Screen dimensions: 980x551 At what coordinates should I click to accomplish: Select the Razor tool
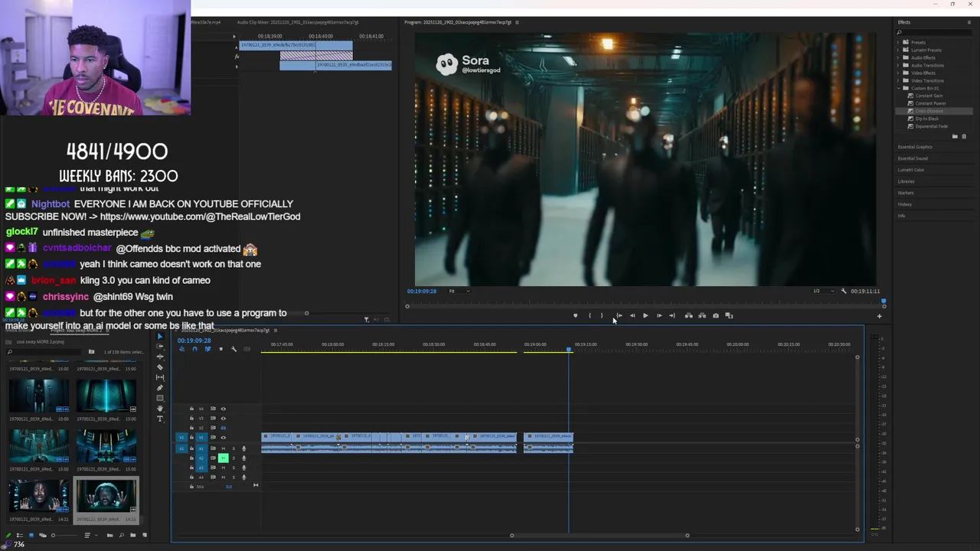[160, 367]
